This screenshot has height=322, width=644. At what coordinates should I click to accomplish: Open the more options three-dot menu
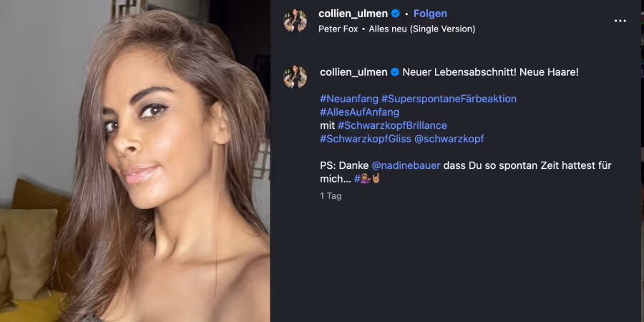point(620,21)
